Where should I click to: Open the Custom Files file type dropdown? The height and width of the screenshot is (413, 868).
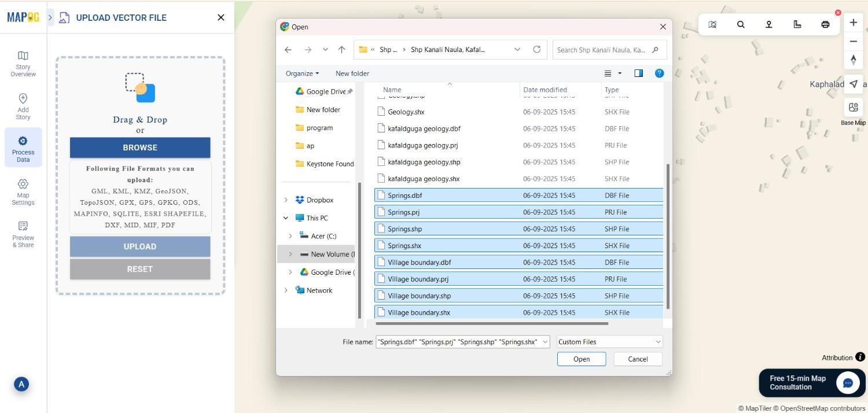point(608,341)
